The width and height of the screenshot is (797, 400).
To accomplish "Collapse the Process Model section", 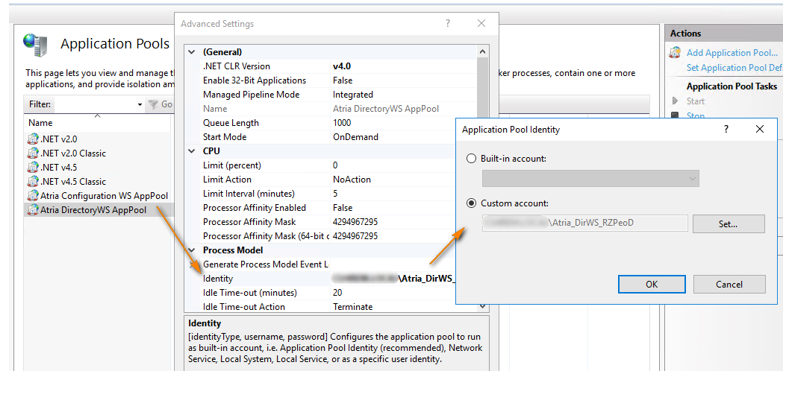I will pos(192,250).
